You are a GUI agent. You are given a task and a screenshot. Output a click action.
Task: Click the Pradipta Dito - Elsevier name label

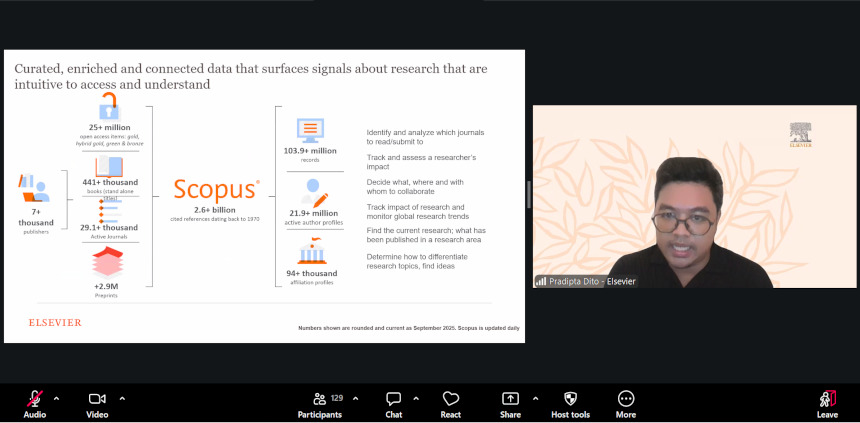(x=592, y=281)
